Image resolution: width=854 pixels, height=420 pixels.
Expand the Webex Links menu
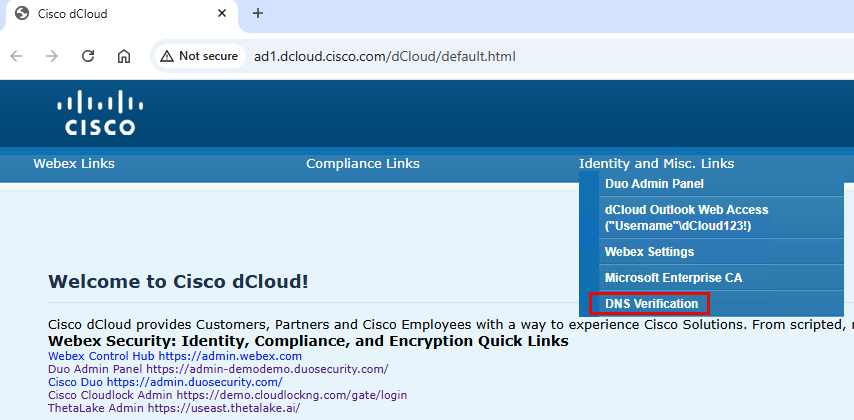[x=74, y=164]
